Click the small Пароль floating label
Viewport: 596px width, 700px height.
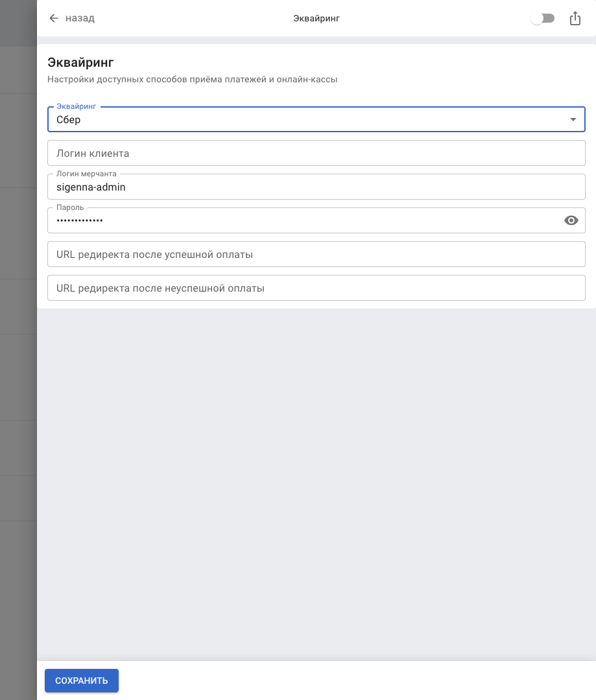pos(70,208)
